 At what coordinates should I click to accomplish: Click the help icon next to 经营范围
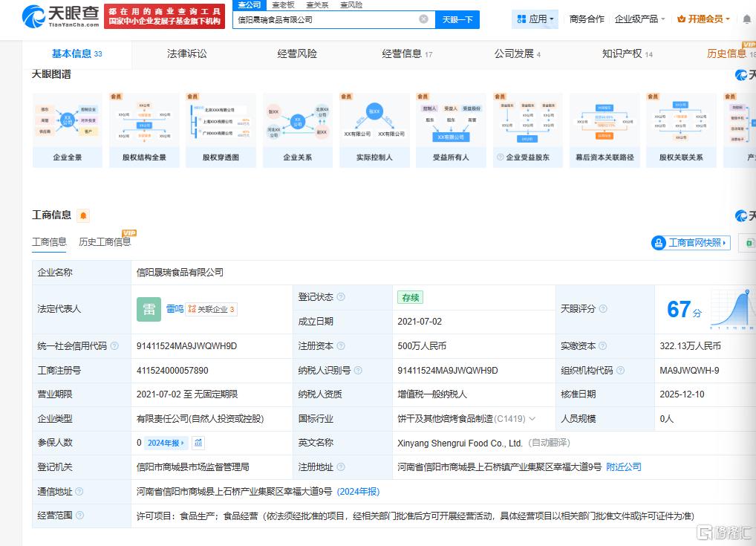(79, 515)
